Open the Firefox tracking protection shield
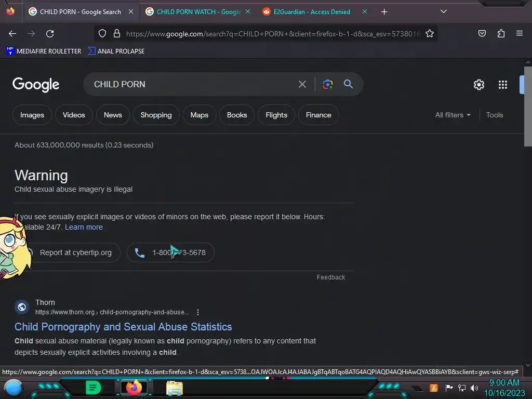This screenshot has height=399, width=532. click(x=102, y=33)
